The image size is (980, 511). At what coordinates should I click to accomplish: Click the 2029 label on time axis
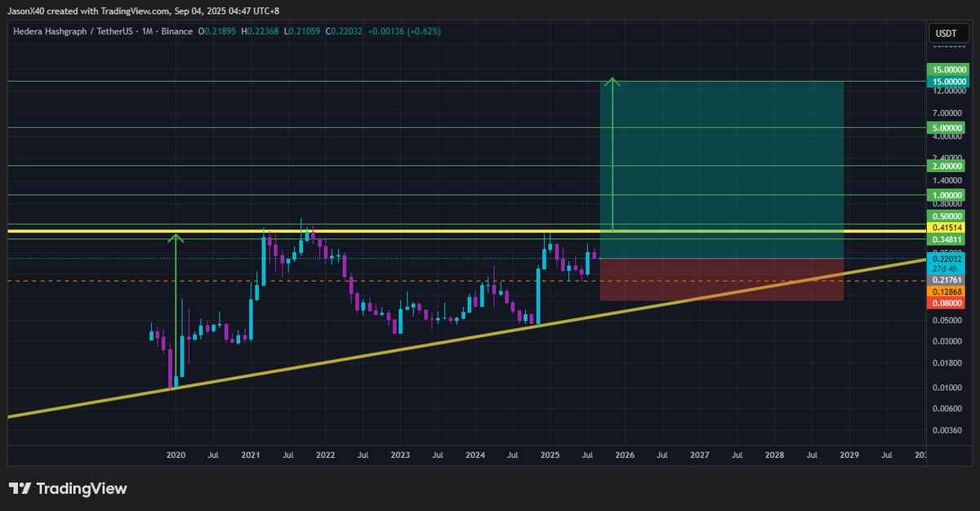coord(849,454)
